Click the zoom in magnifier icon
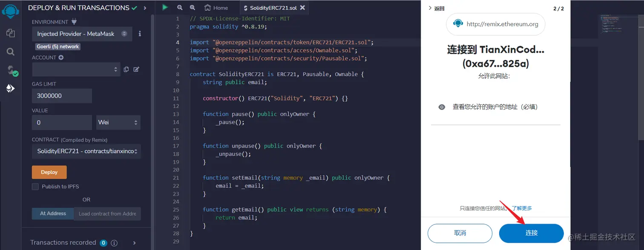The width and height of the screenshot is (644, 250). click(x=193, y=8)
